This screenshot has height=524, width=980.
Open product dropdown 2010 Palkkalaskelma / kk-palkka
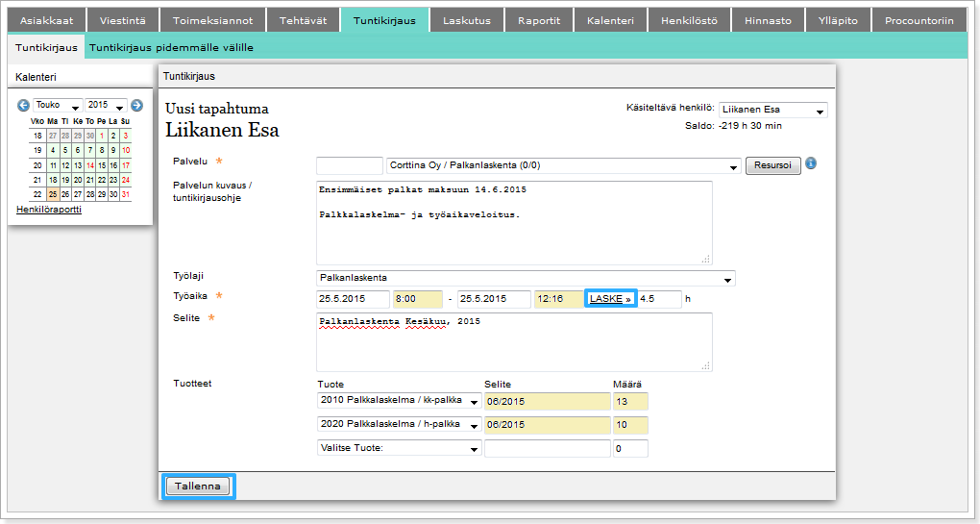(399, 401)
